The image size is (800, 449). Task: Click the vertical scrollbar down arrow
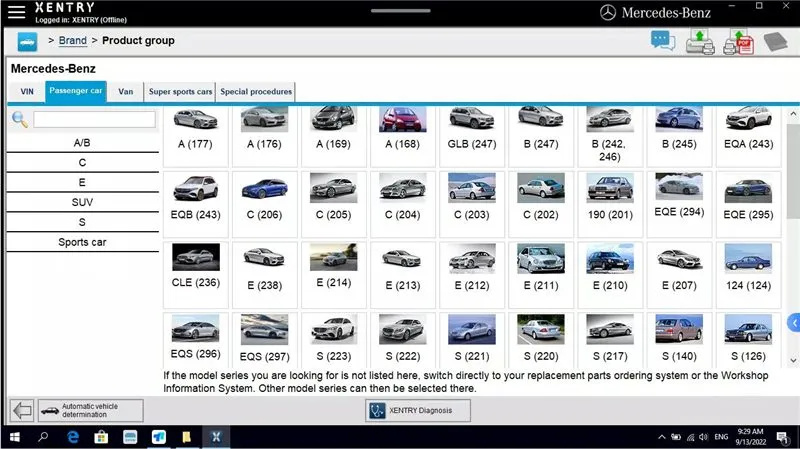793,360
